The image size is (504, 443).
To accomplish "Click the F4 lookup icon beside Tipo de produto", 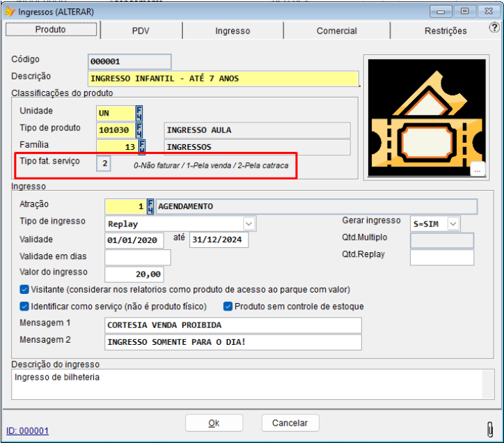I will coord(139,130).
